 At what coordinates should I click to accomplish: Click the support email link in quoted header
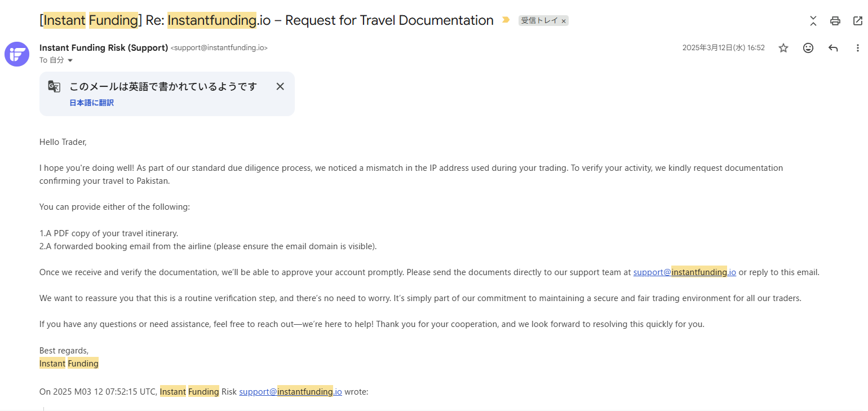pos(290,391)
